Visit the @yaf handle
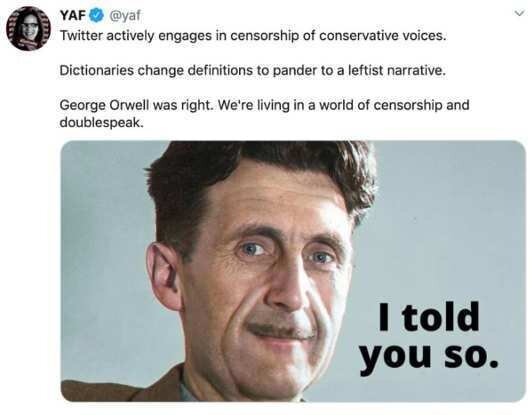 click(x=124, y=16)
